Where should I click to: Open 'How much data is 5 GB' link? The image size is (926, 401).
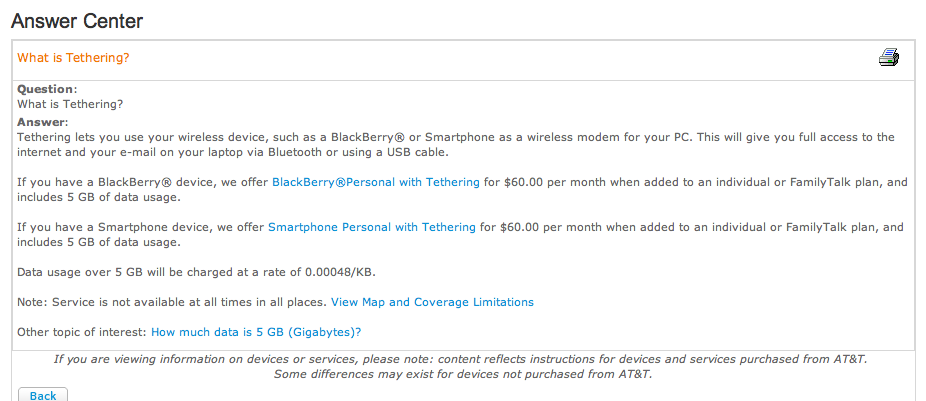(256, 332)
